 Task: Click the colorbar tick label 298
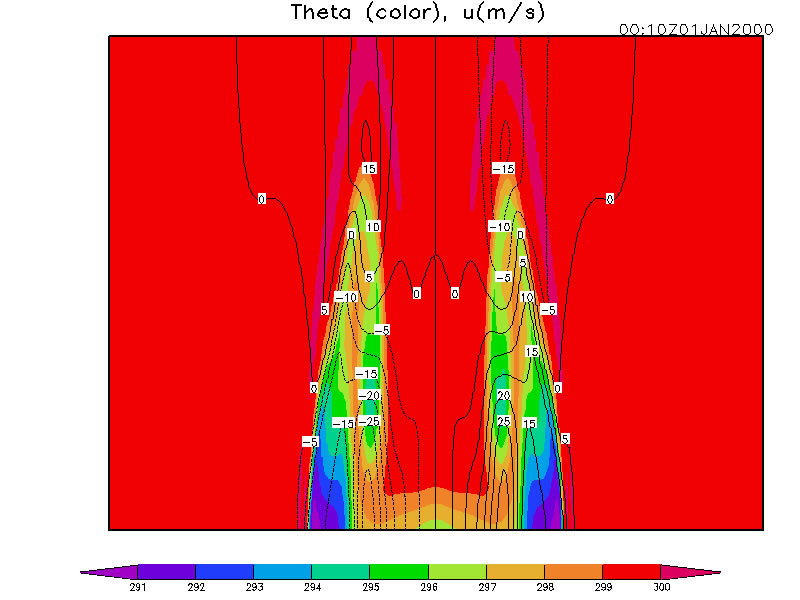(x=545, y=587)
